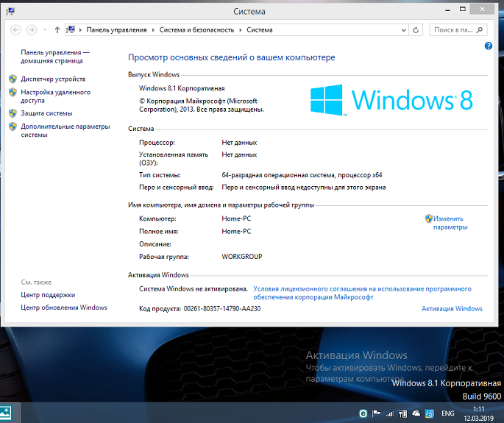Select the product code 00261-80357-14790-AA230
Screen dimensions: 504x423
(222, 308)
